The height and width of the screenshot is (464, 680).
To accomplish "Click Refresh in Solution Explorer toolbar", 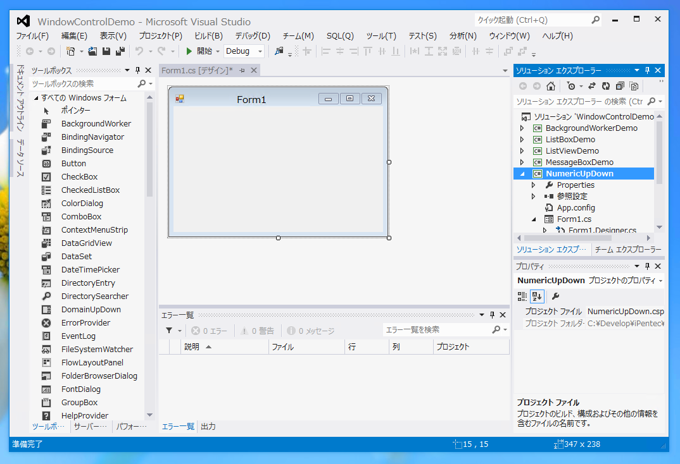I will pos(606,86).
